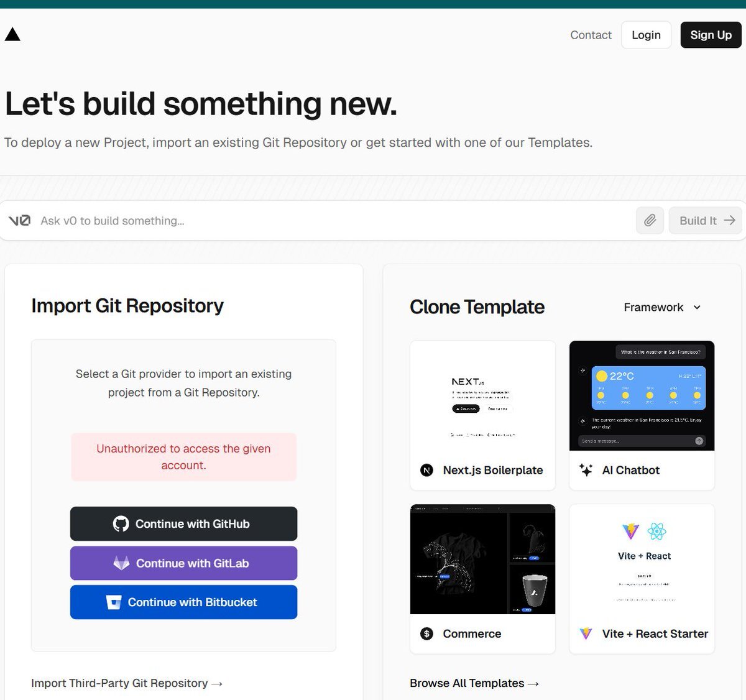This screenshot has height=700, width=746.
Task: Continue with Bitbucket provider
Action: pyautogui.click(x=183, y=602)
